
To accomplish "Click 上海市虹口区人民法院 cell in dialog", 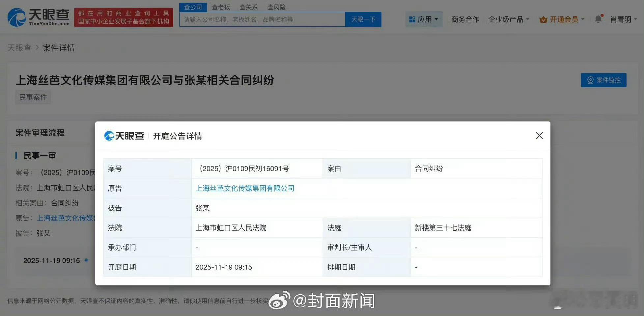I will pyautogui.click(x=257, y=228).
